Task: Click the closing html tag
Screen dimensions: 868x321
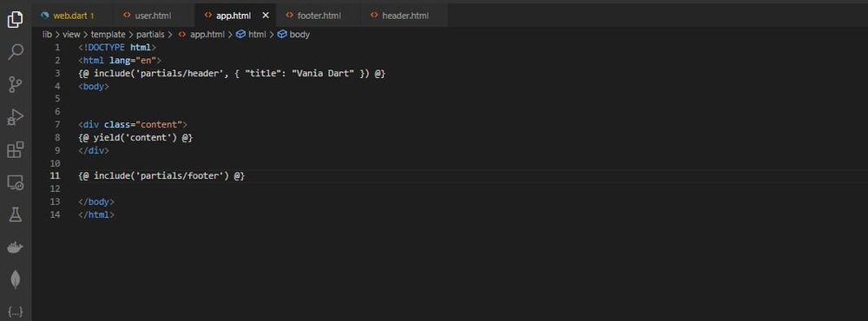Action: 96,214
